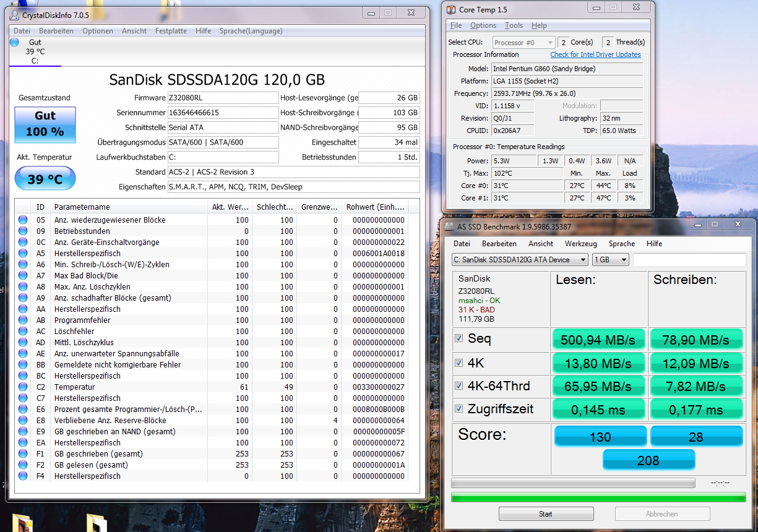Click status orb of row E6 Programmier-/Lösch

(x=23, y=409)
